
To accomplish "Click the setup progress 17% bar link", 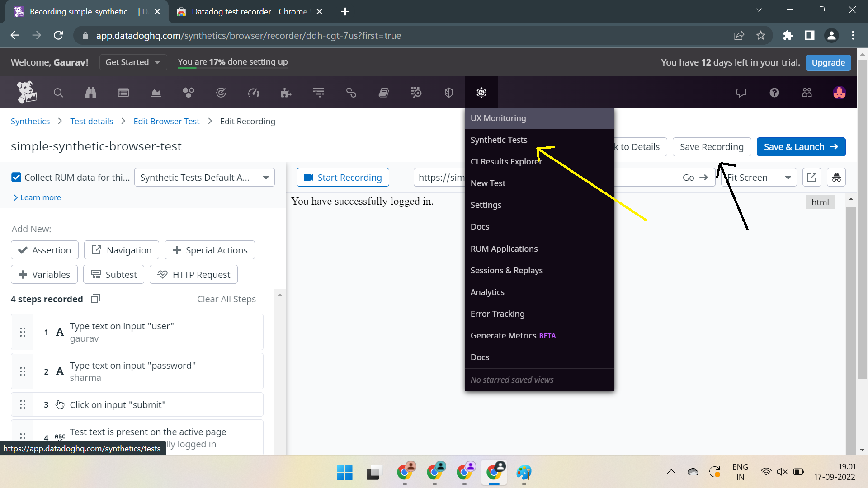I will coord(233,62).
